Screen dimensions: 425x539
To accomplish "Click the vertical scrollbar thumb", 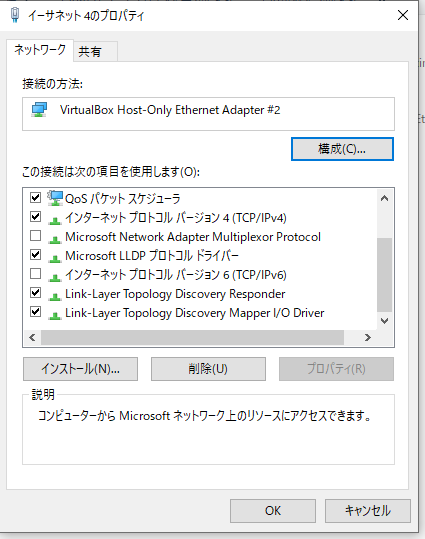I will point(385,275).
